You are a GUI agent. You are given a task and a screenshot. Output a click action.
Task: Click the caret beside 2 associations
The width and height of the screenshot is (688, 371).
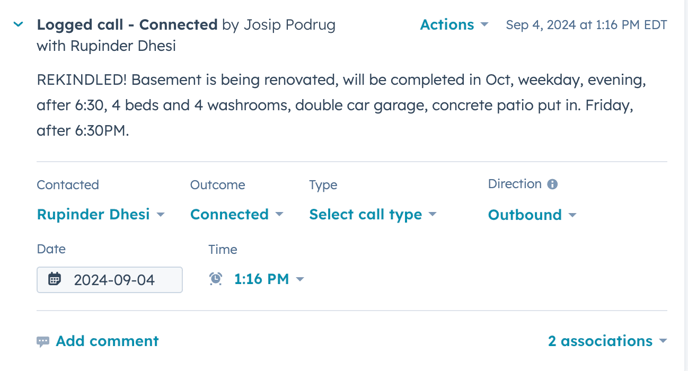click(663, 341)
